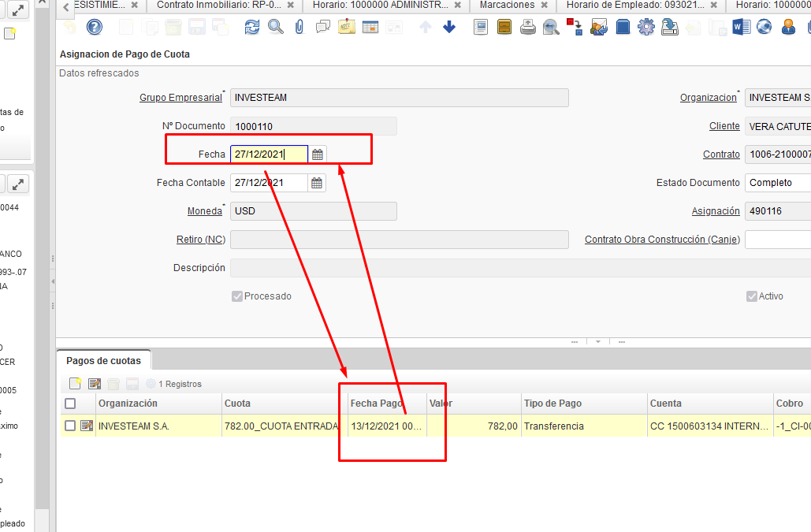The width and height of the screenshot is (811, 532).
Task: Click the Word export icon
Action: pyautogui.click(x=740, y=28)
